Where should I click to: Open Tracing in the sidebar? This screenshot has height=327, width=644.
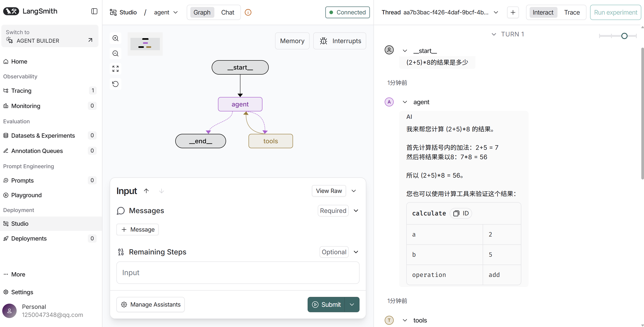(x=21, y=91)
